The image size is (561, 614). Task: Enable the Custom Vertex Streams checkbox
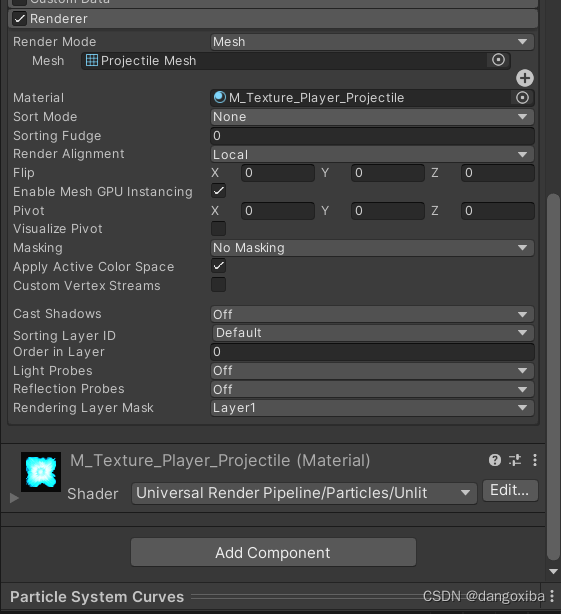[x=218, y=285]
